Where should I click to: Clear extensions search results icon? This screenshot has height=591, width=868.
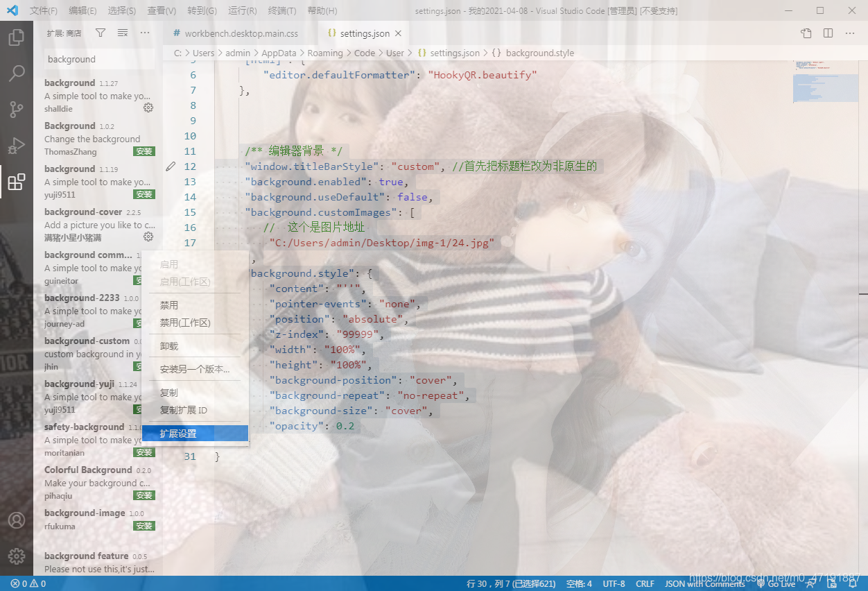pyautogui.click(x=123, y=33)
